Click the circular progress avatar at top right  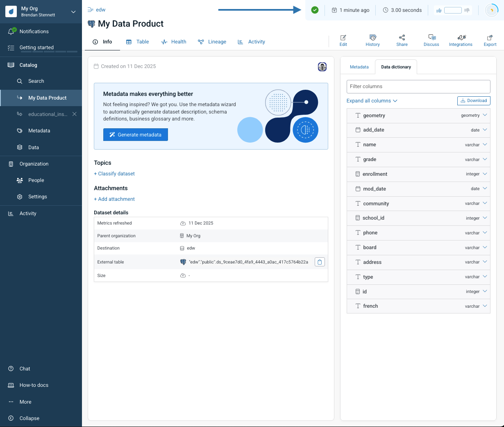click(491, 10)
